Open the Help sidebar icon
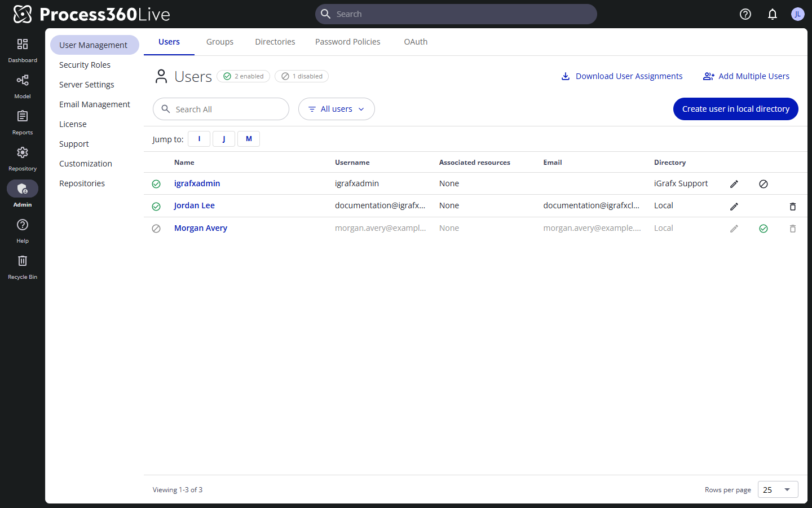This screenshot has width=812, height=508. (x=23, y=230)
